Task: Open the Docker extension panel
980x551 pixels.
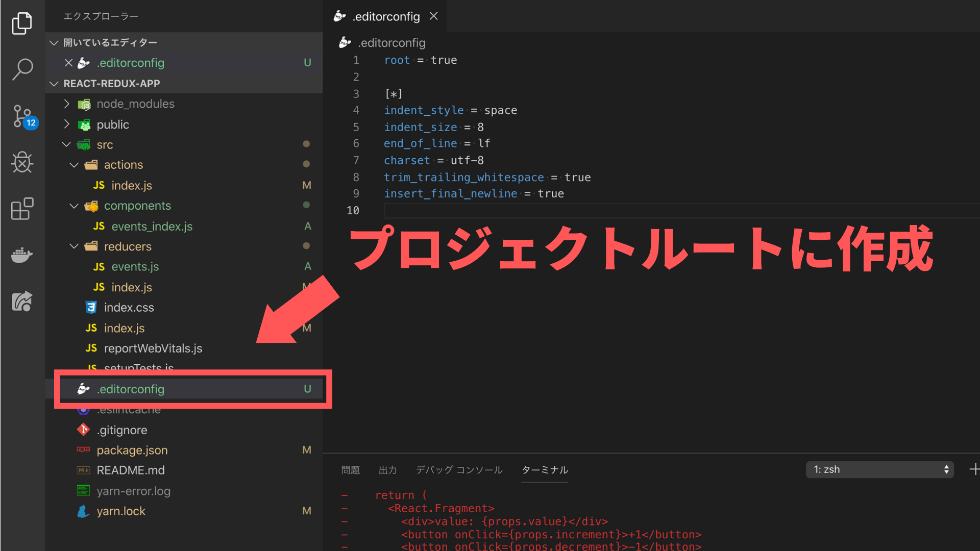Action: (22, 255)
